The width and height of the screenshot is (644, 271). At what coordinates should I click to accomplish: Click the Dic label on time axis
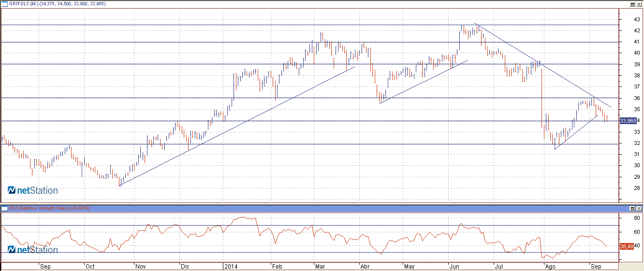pos(185,266)
